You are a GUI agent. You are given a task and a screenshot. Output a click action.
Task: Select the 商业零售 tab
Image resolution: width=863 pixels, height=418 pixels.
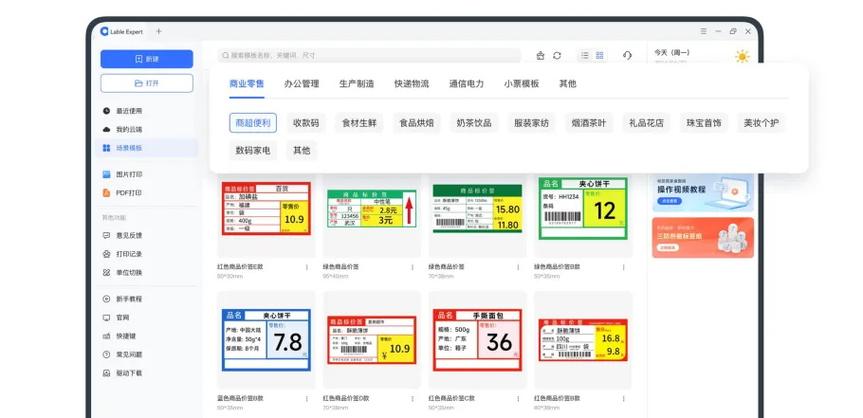click(247, 84)
